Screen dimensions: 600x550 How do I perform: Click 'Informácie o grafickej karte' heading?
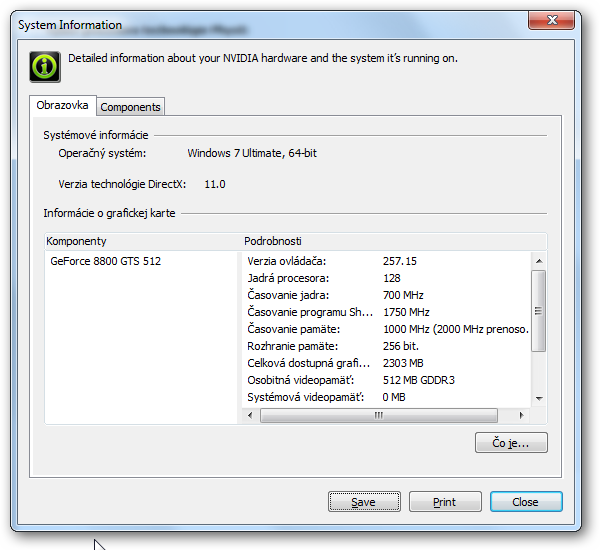pos(109,213)
